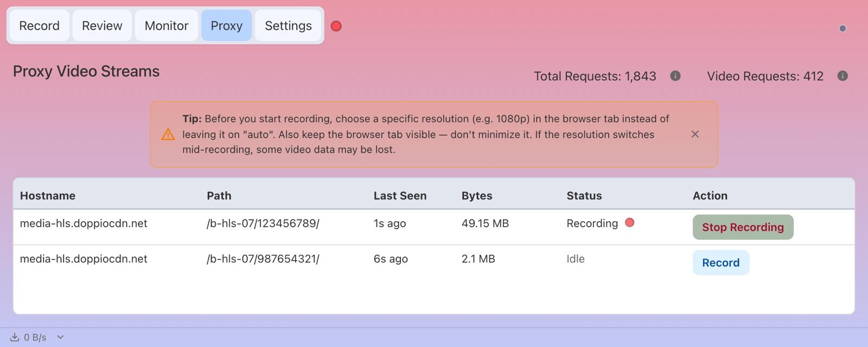Open the Review tab
Viewport: 868px width, 347px height.
pos(102,25)
